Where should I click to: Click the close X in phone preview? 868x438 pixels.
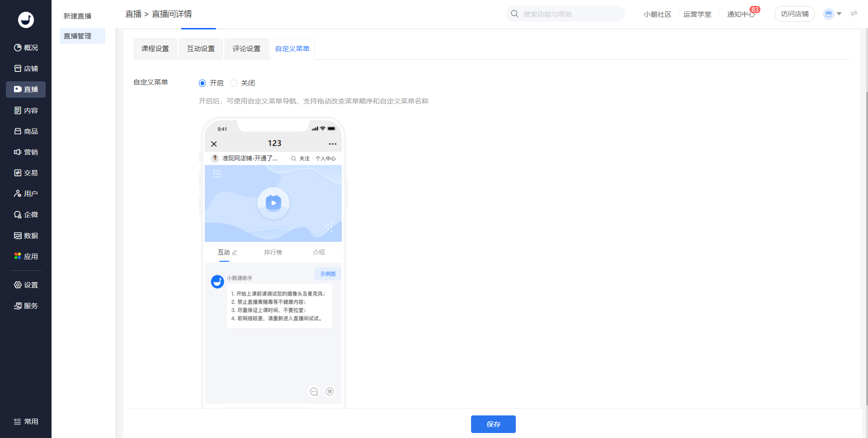tap(214, 144)
